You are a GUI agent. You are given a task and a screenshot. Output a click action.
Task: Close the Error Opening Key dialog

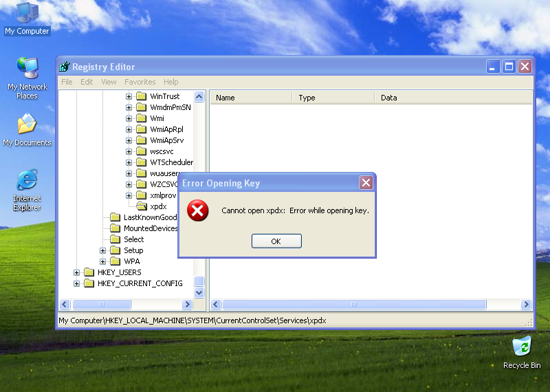366,182
